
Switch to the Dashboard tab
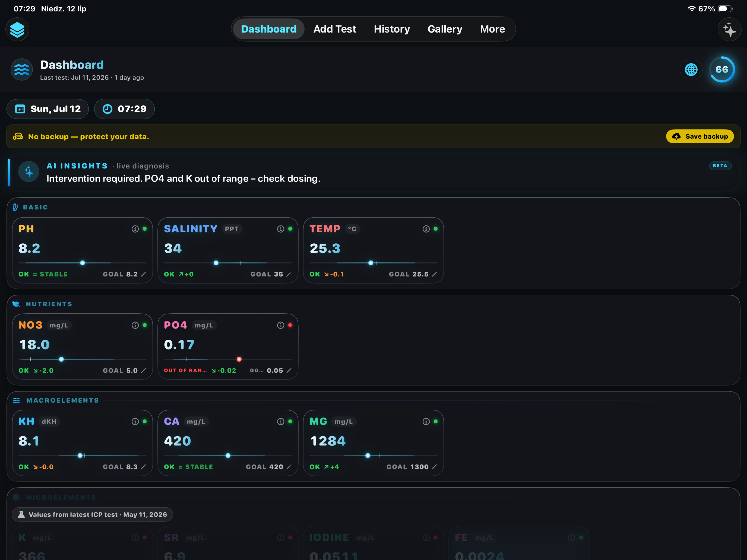pos(268,29)
